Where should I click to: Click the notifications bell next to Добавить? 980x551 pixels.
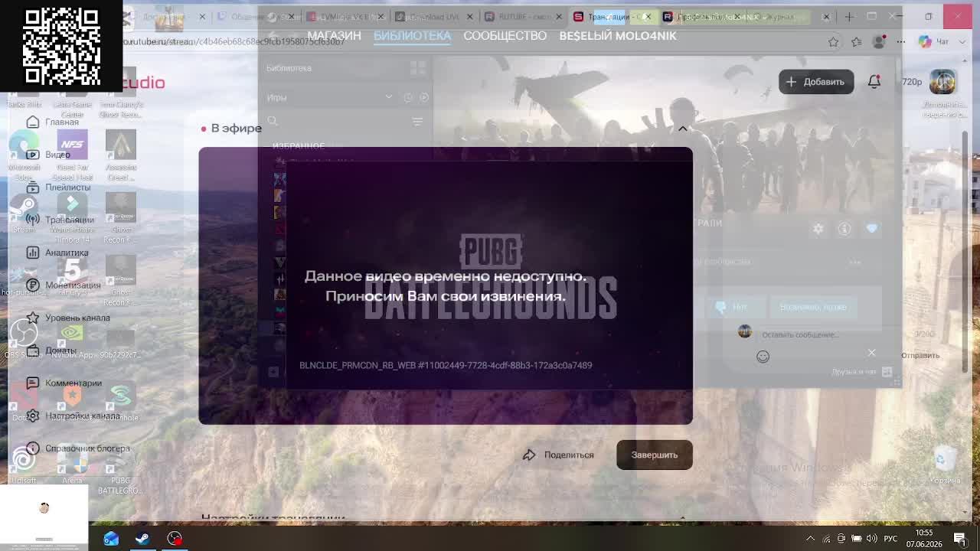(874, 82)
